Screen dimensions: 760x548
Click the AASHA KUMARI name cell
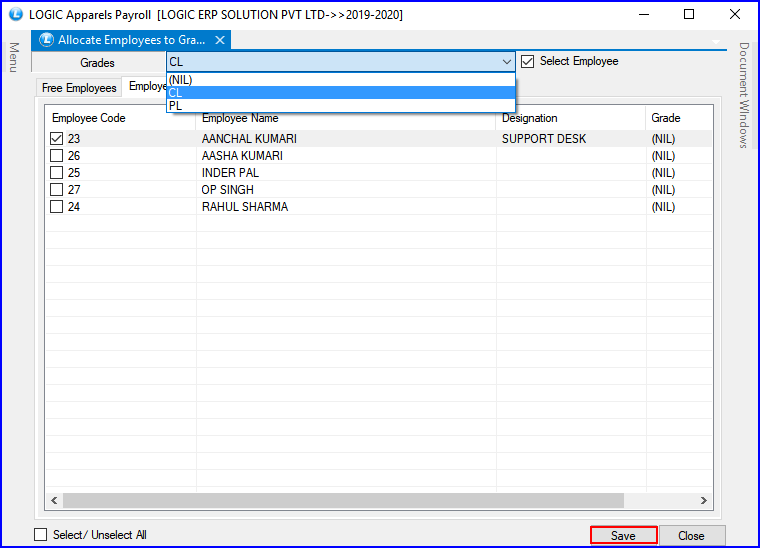[x=346, y=156]
